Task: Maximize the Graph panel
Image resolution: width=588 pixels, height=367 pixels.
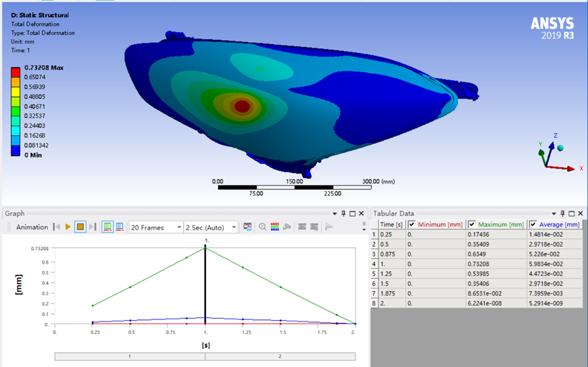Action: pos(353,213)
